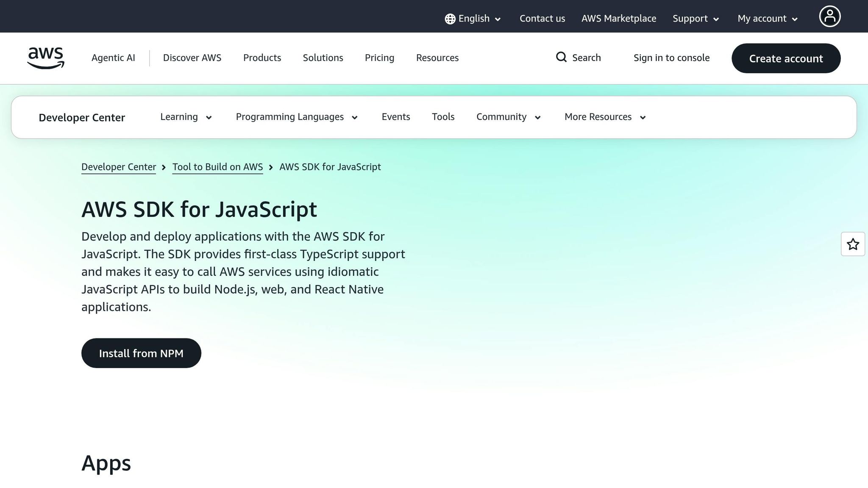868x488 pixels.
Task: Go to the Pricing menu item
Action: tap(379, 58)
